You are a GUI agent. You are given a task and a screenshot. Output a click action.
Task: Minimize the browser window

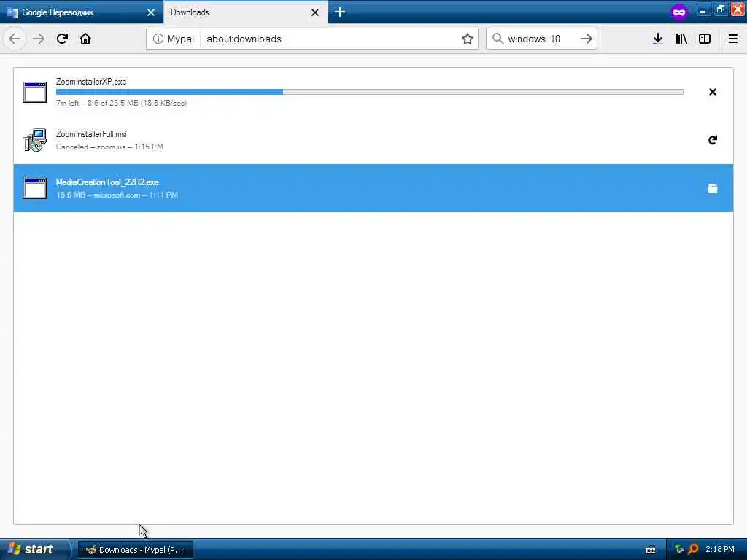[703, 9]
